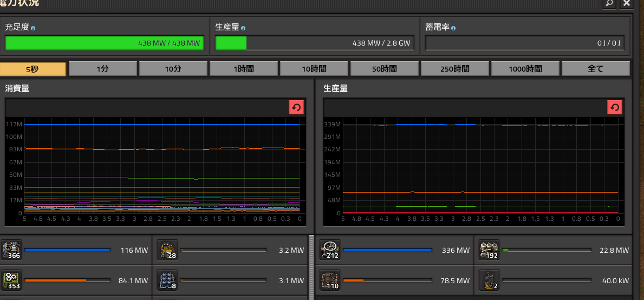This screenshot has width=644, height=300.
Task: Select producer icon with count 192
Action: [489, 250]
